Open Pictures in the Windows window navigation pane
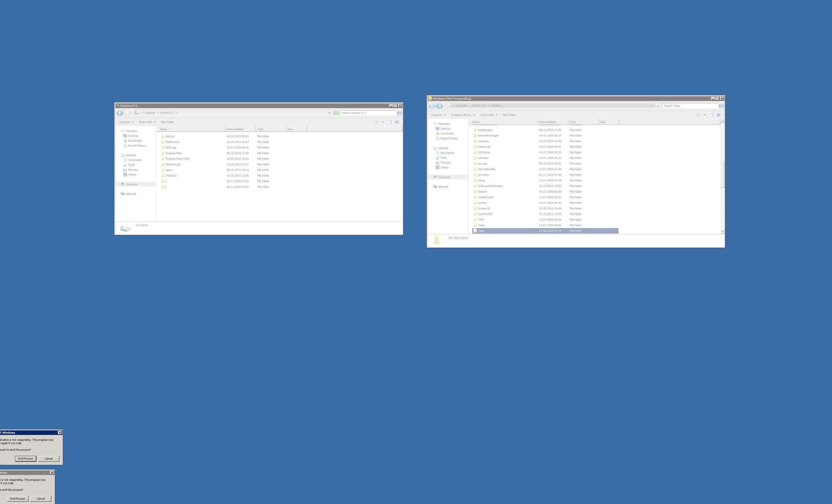Viewport: 832px width, 504px height. click(445, 163)
